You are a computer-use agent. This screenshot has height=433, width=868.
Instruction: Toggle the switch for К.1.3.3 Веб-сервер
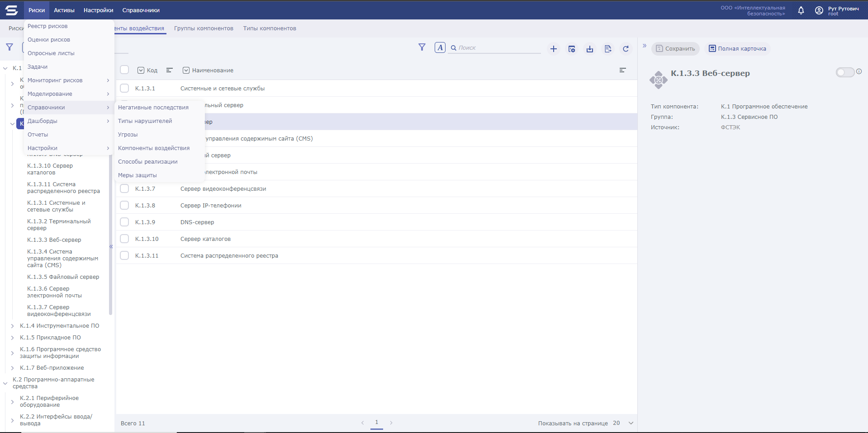tap(845, 72)
